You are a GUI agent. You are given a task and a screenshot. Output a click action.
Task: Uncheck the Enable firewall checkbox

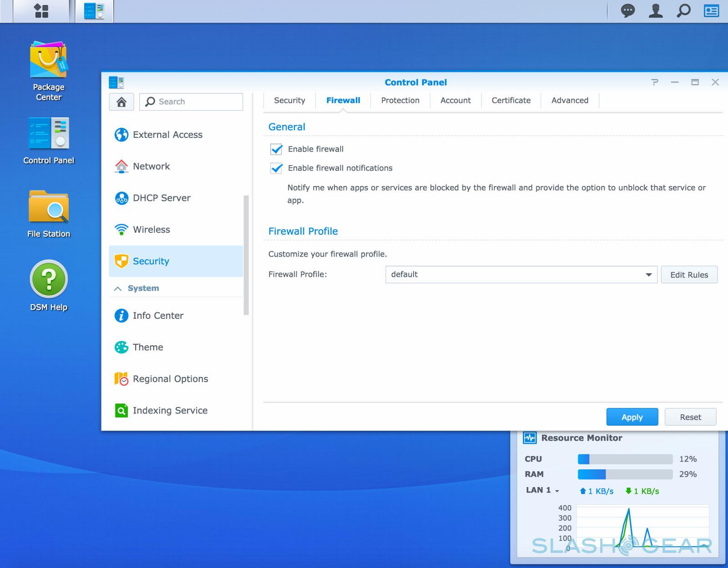tap(277, 149)
